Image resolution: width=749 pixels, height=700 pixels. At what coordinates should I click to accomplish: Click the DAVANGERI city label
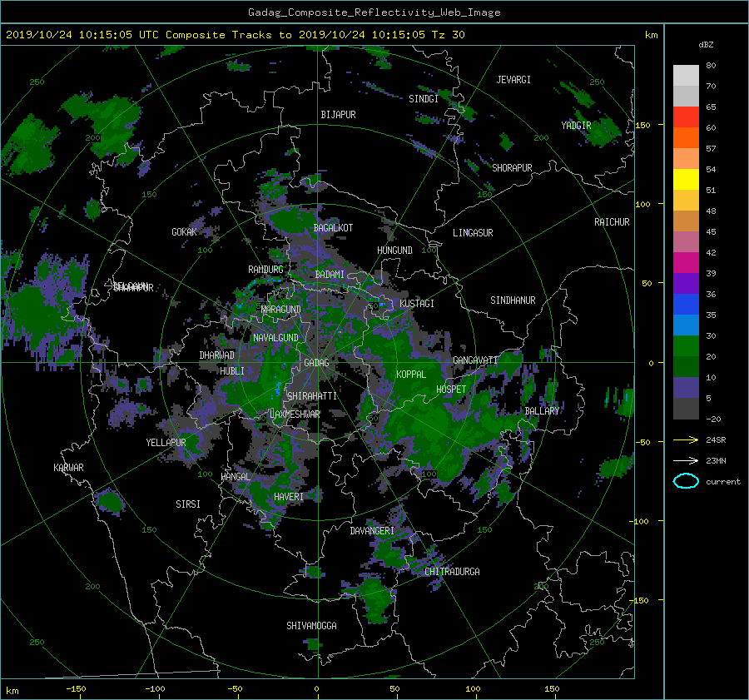pos(372,531)
